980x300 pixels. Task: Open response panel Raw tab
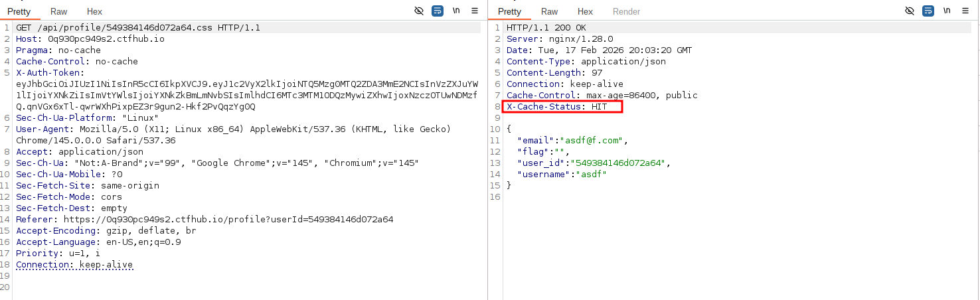[550, 12]
